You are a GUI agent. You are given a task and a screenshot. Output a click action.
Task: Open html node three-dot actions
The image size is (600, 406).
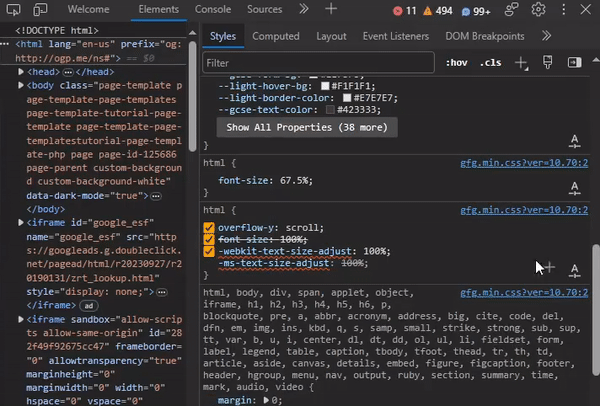(5, 44)
